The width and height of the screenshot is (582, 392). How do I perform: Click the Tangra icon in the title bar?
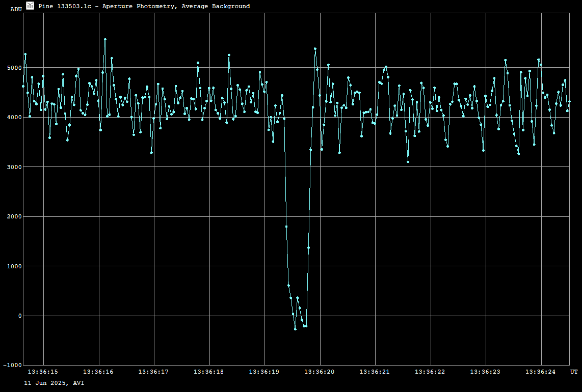[30, 6]
